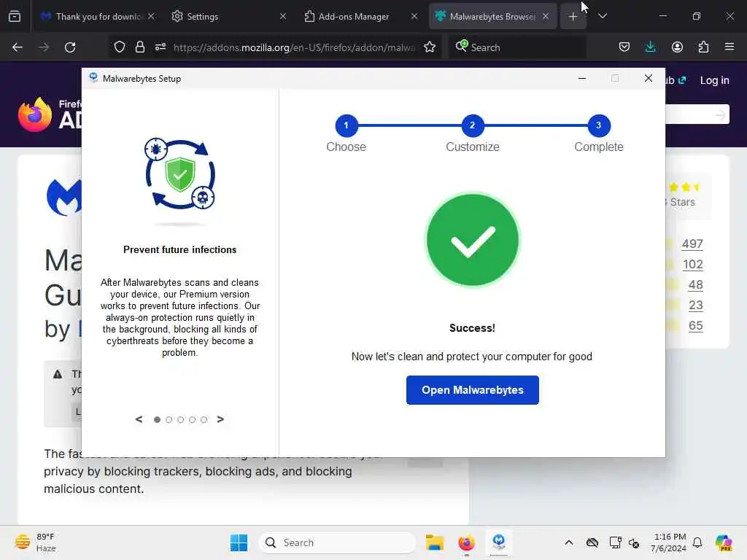Open the Downloads panel

(650, 47)
